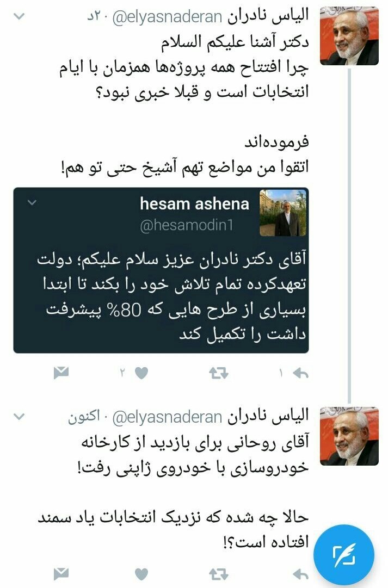Screen dimensions: 388x588
Task: Open @elyasnaderan handle on second tweet
Action: coord(168,417)
